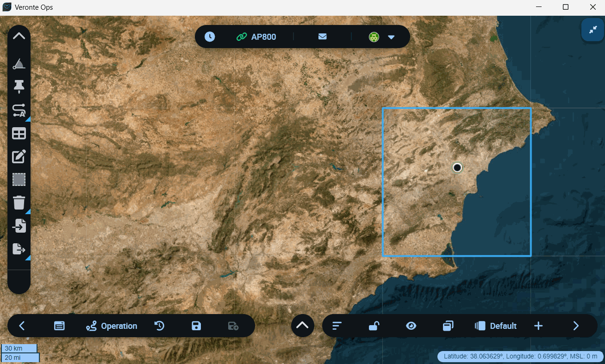Click the black circle map marker
This screenshot has height=364, width=605.
click(x=457, y=167)
